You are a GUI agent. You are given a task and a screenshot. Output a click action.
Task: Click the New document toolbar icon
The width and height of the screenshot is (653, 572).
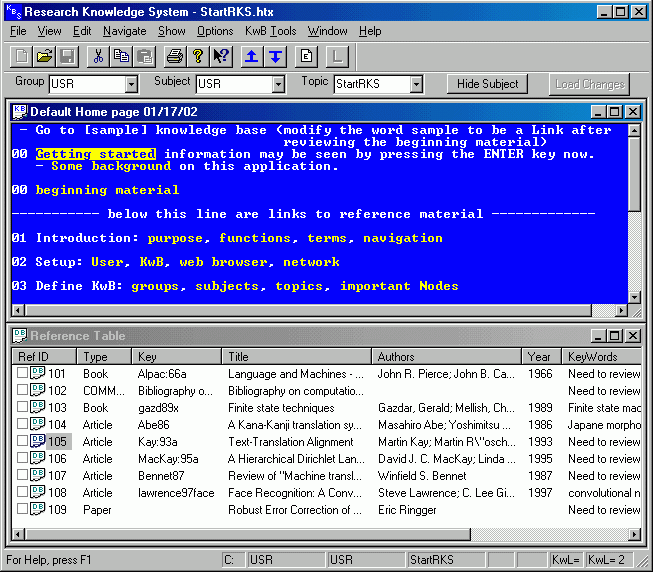click(x=21, y=56)
